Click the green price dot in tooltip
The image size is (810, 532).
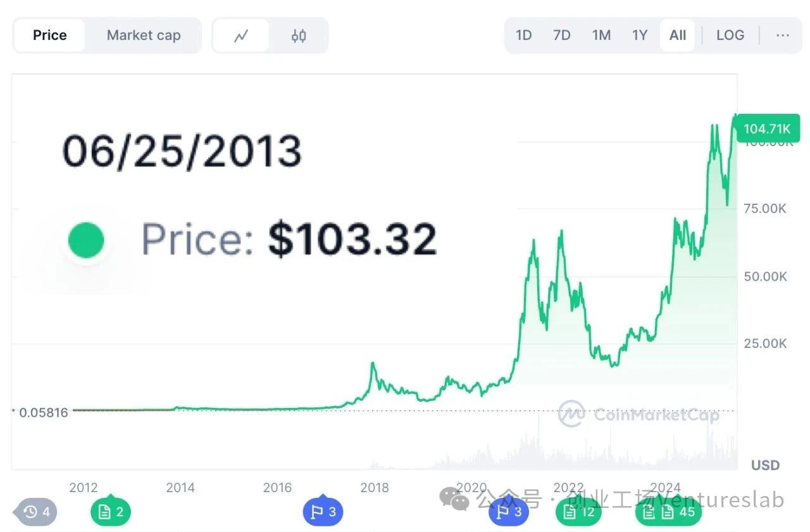coord(86,240)
